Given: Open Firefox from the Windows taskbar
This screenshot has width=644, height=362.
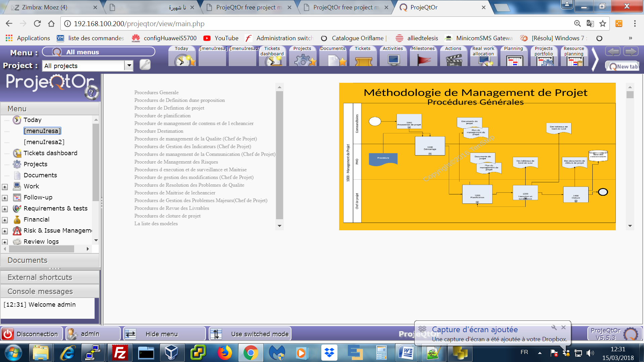Looking at the screenshot, I should click(224, 353).
